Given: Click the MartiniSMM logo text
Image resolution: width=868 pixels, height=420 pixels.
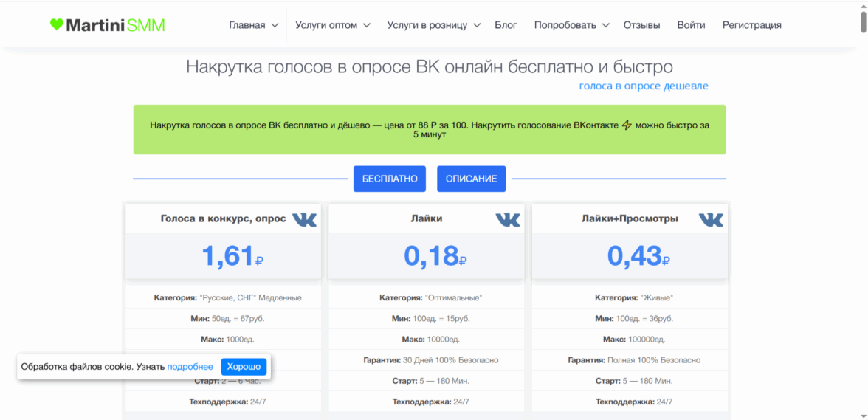Looking at the screenshot, I should coord(115,25).
